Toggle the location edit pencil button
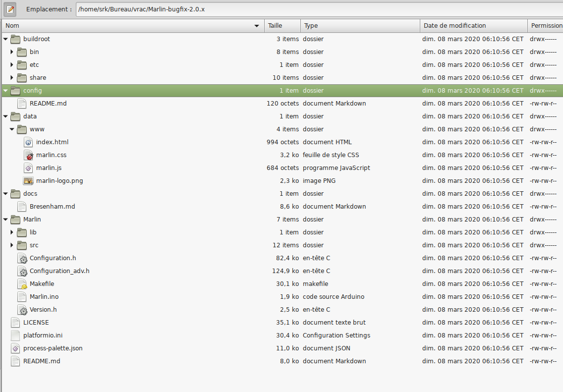The width and height of the screenshot is (563, 392). click(x=10, y=9)
